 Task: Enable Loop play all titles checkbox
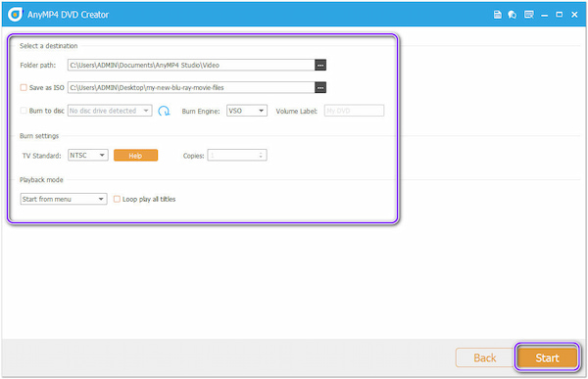(117, 199)
